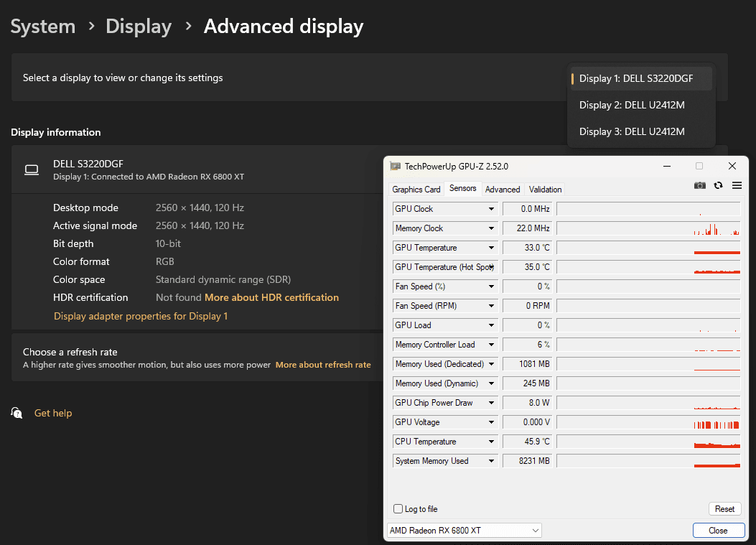This screenshot has height=545, width=756.
Task: Click the Bit depth value 10-bit
Action: pyautogui.click(x=168, y=244)
